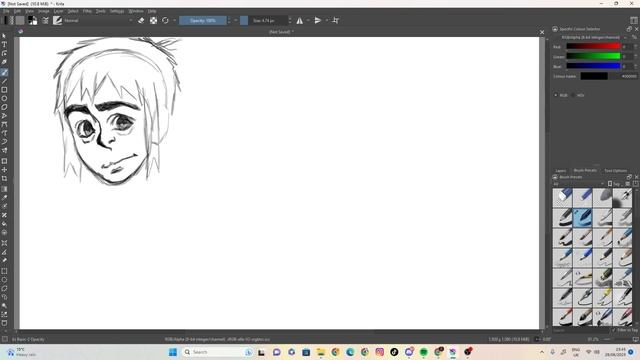Click the brush preset Search field
Screen dimensions: 640x360
tap(581, 330)
